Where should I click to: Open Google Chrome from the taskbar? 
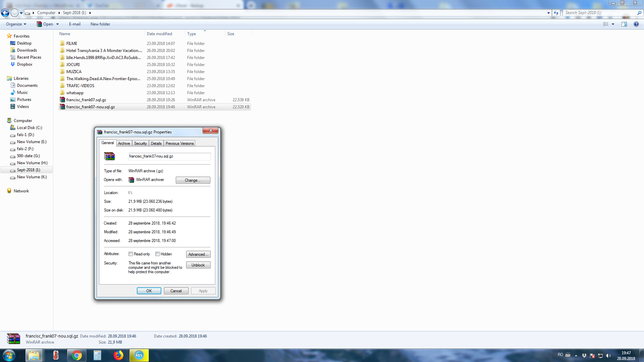77,355
